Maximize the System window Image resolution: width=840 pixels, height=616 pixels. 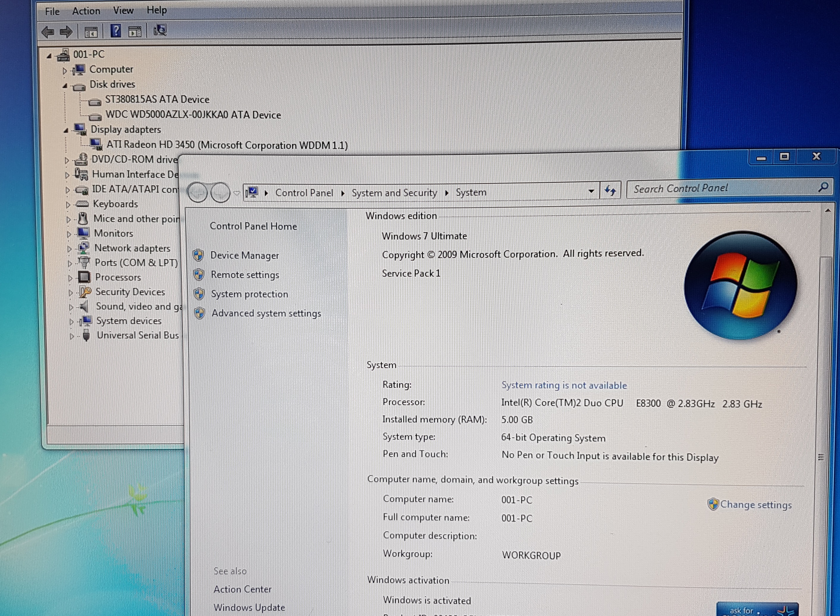[784, 157]
